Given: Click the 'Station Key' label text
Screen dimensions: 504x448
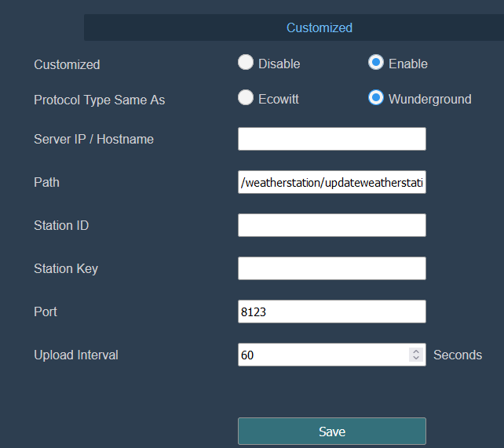Looking at the screenshot, I should pos(66,268).
